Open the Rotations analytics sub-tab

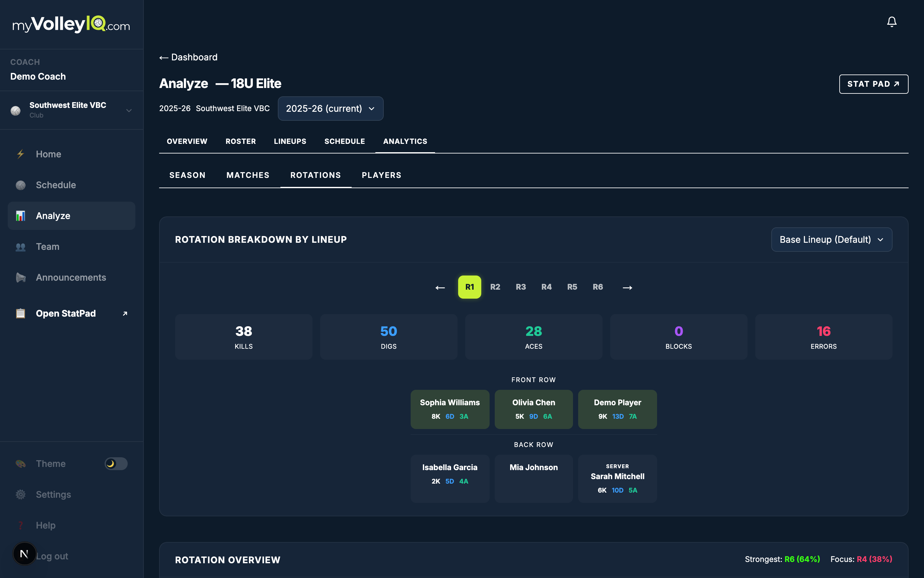click(x=316, y=175)
